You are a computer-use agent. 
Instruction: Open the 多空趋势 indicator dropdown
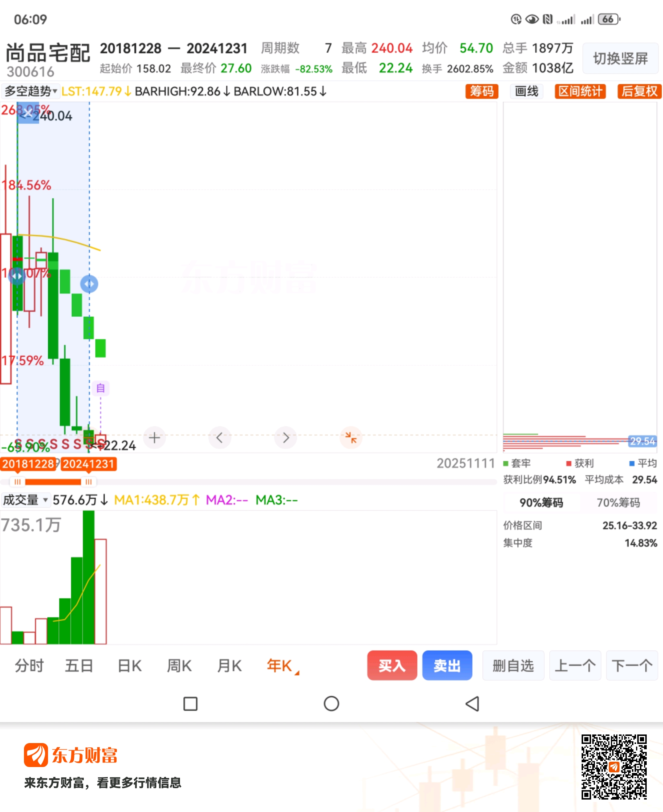(30, 91)
